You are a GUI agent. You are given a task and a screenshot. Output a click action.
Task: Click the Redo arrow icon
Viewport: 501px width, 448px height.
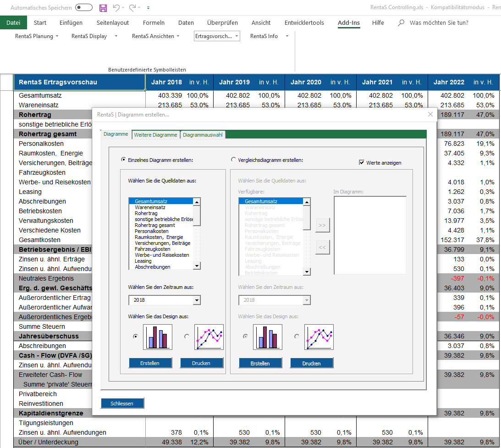(x=132, y=8)
